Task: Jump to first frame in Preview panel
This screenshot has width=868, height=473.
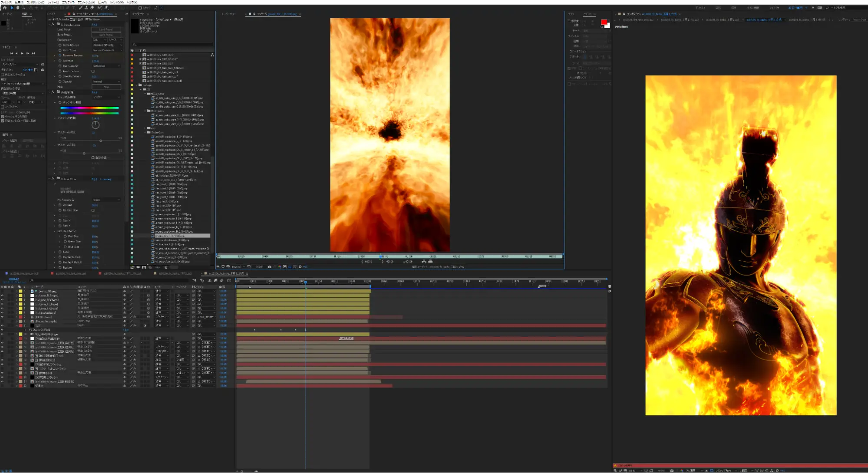Action: pos(11,53)
